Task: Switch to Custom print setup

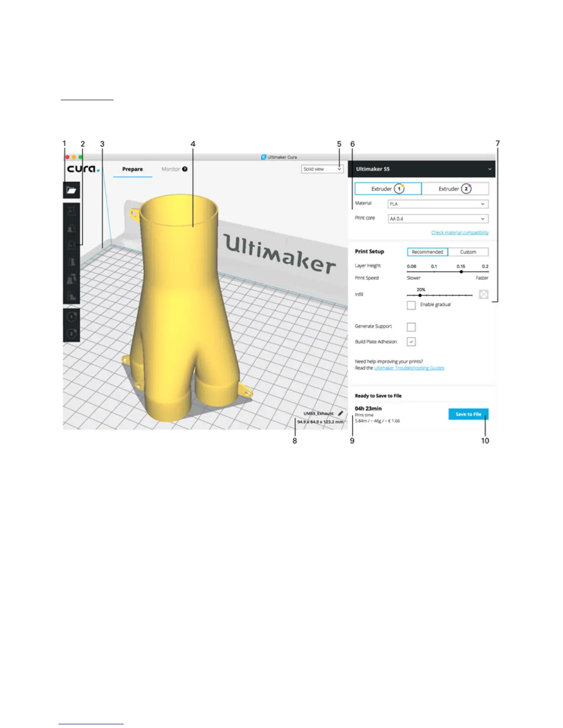Action: 468,252
